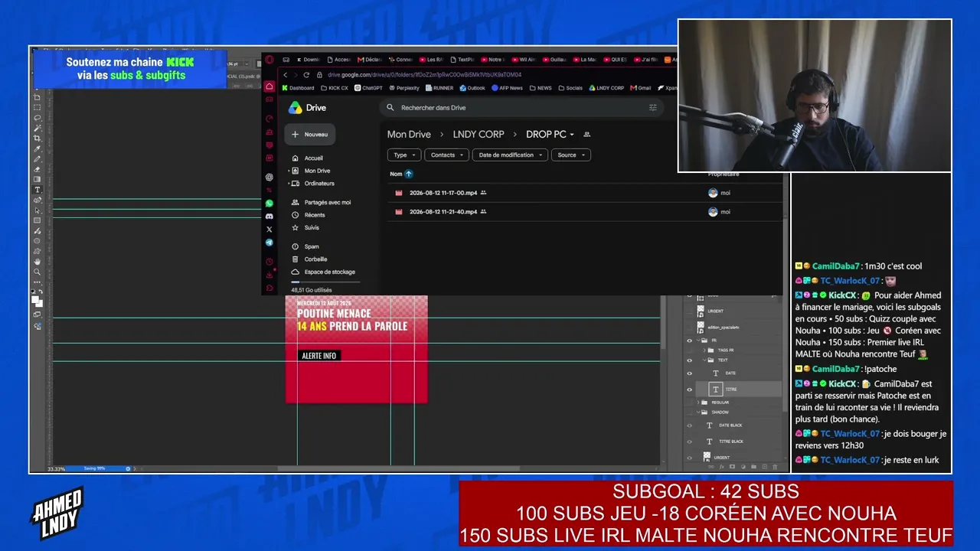The image size is (980, 551).
Task: Open X (Twitter) from the Opera sidebar
Action: pyautogui.click(x=269, y=230)
